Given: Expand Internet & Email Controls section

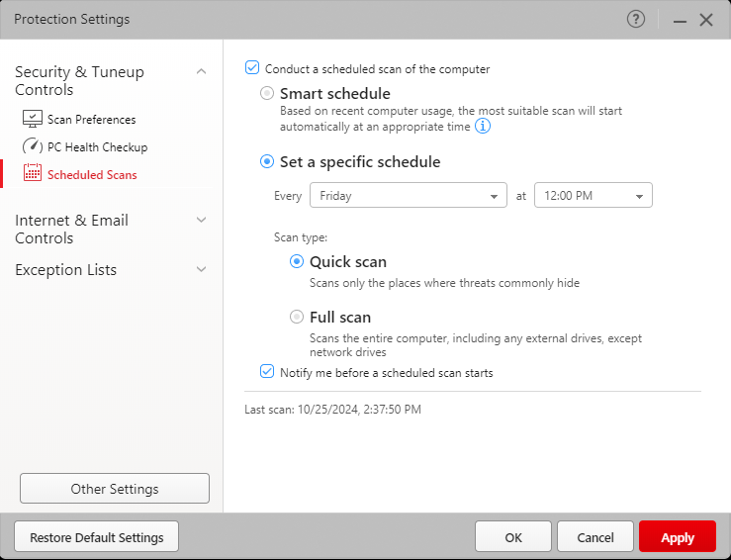Looking at the screenshot, I should tap(201, 221).
